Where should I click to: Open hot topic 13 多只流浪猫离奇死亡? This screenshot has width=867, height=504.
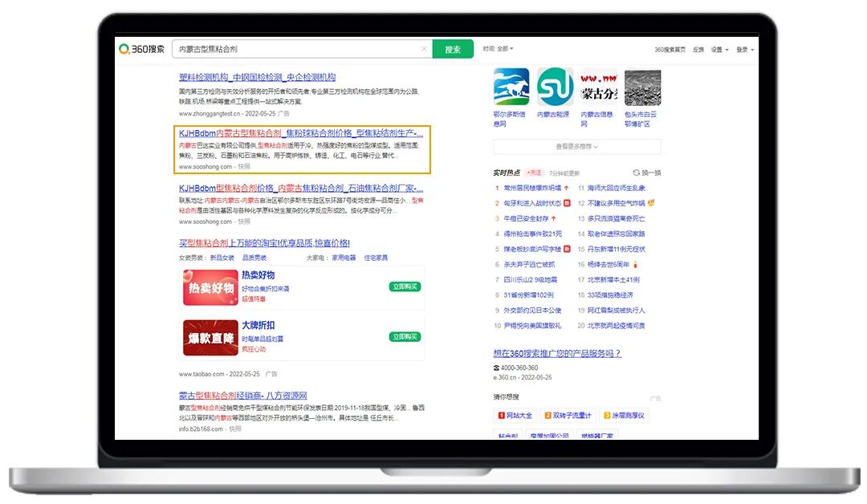[x=616, y=219]
